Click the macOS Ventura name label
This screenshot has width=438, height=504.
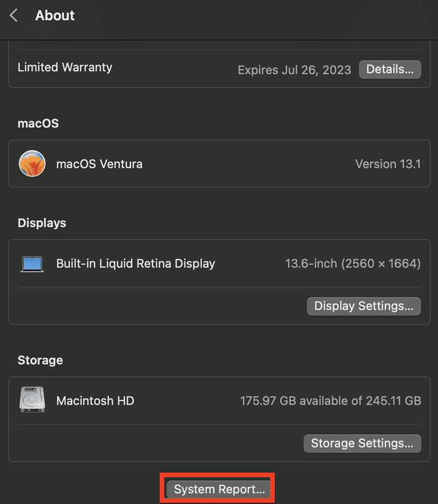click(x=99, y=164)
